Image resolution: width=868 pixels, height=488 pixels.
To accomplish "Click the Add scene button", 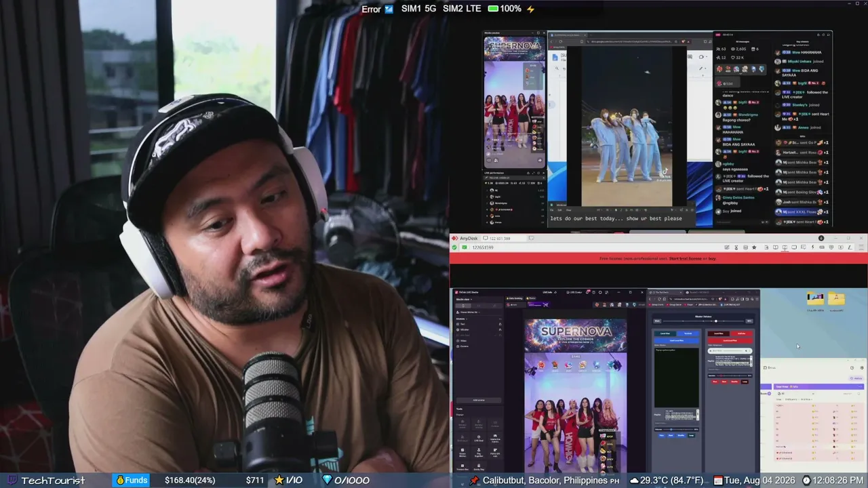I will (x=478, y=400).
